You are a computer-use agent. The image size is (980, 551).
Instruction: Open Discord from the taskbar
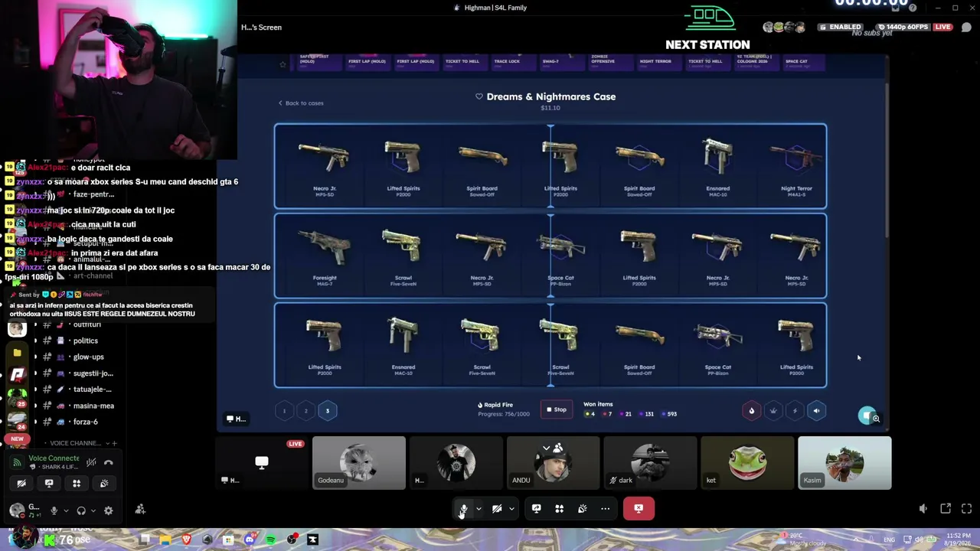[250, 540]
